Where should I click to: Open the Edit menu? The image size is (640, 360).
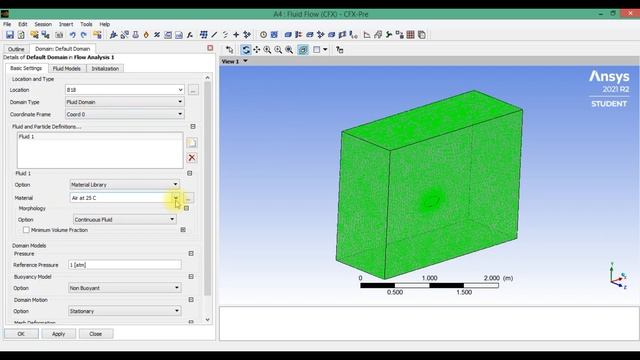(23, 24)
